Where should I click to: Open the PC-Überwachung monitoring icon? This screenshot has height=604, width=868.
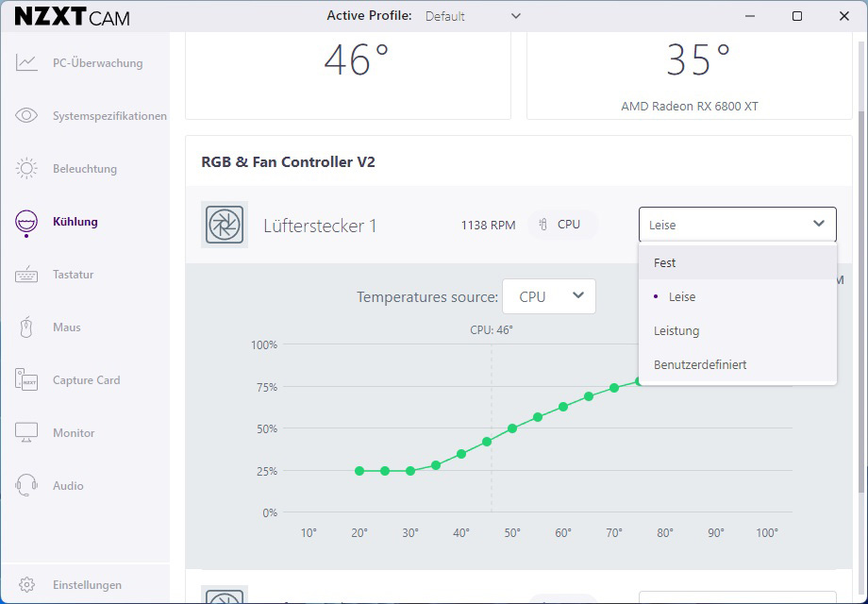click(x=26, y=62)
